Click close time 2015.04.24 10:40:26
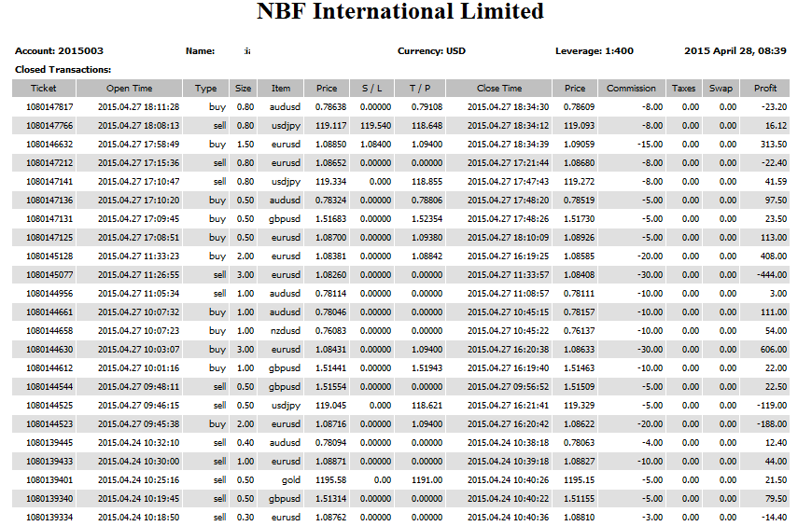This screenshot has width=812, height=526. (x=508, y=479)
